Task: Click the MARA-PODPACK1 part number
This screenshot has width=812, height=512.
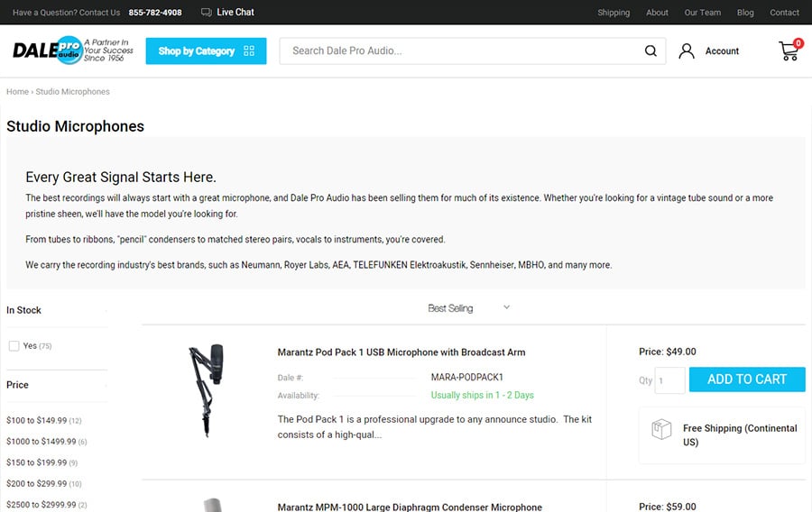Action: pyautogui.click(x=466, y=377)
